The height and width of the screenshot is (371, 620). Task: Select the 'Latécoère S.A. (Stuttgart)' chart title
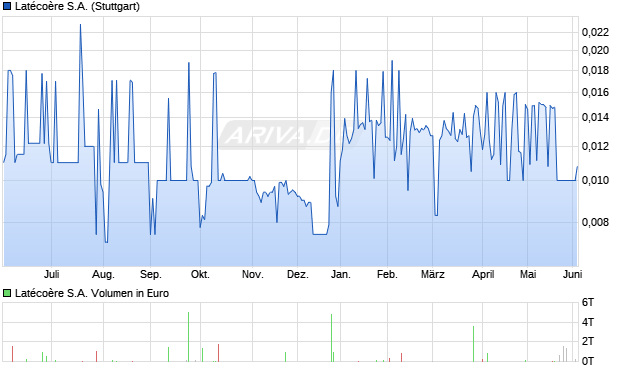77,6
